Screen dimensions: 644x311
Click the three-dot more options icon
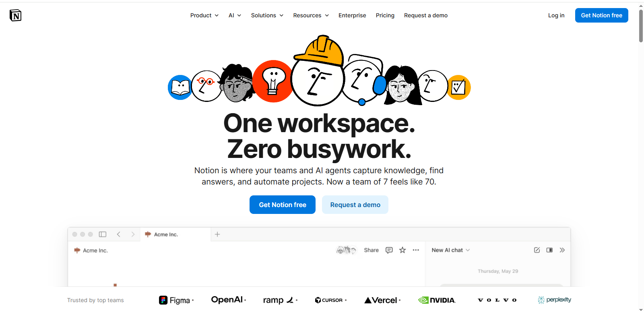[x=416, y=250]
